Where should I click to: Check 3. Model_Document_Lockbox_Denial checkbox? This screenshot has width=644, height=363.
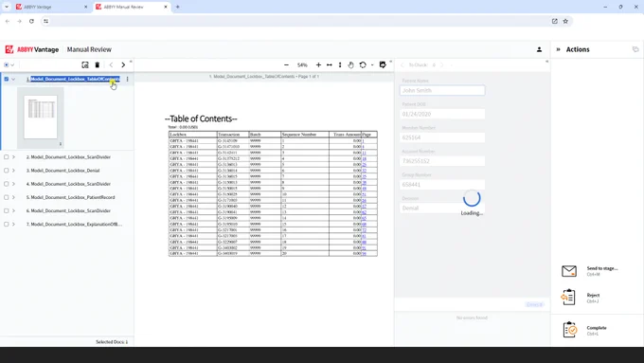[x=7, y=171]
